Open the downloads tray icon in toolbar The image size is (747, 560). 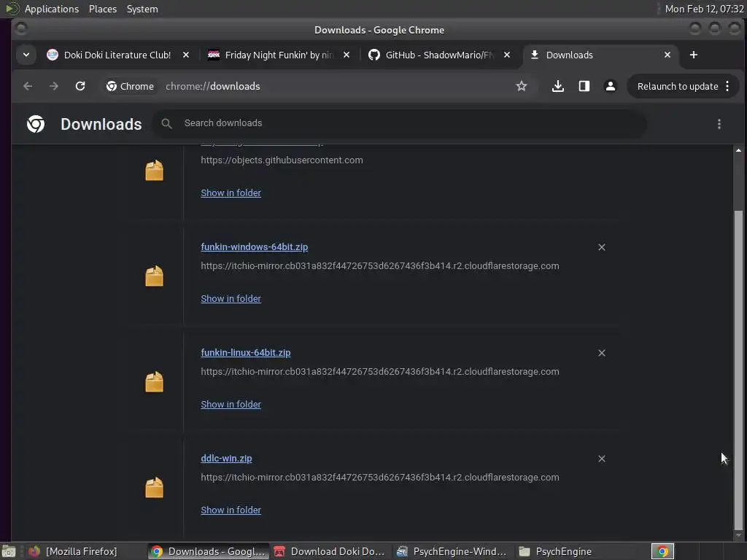click(x=558, y=86)
